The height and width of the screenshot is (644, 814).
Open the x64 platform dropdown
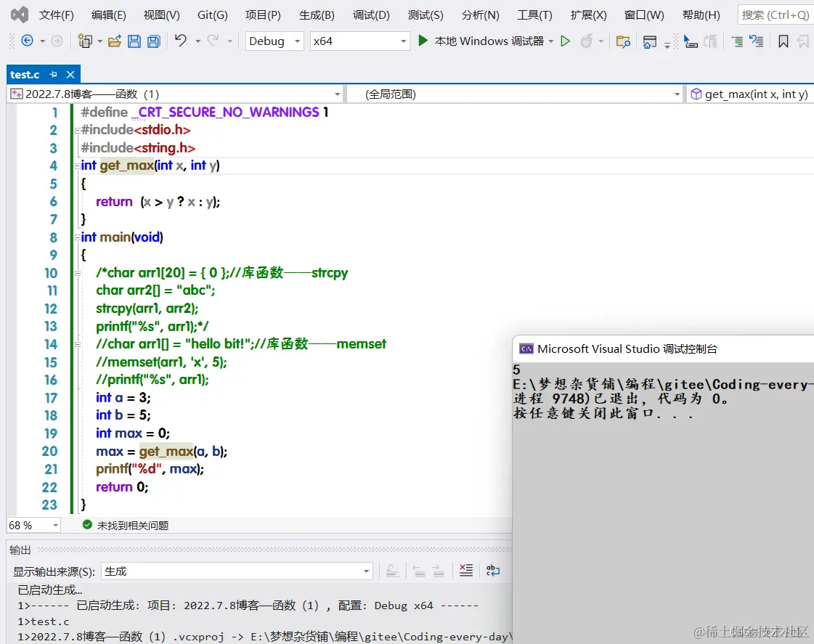(x=359, y=41)
